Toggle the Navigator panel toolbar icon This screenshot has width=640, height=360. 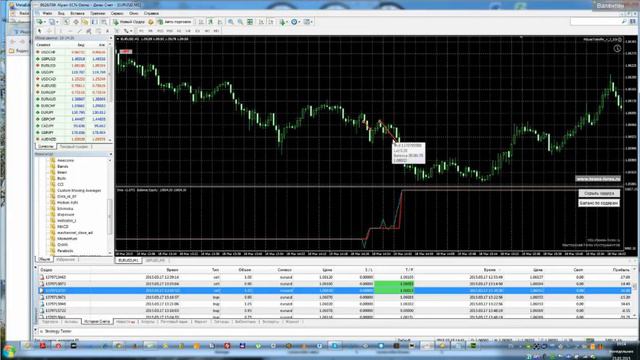coord(85,22)
